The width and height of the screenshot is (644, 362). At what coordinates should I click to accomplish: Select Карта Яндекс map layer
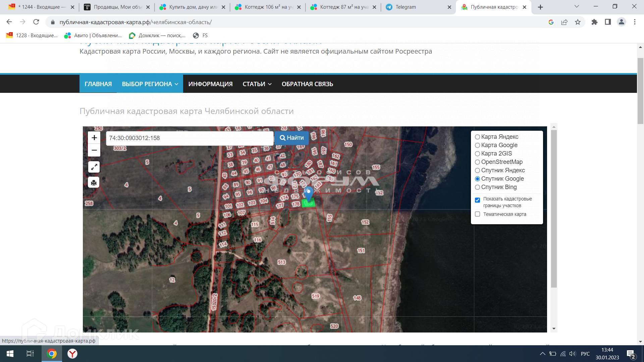(x=477, y=137)
